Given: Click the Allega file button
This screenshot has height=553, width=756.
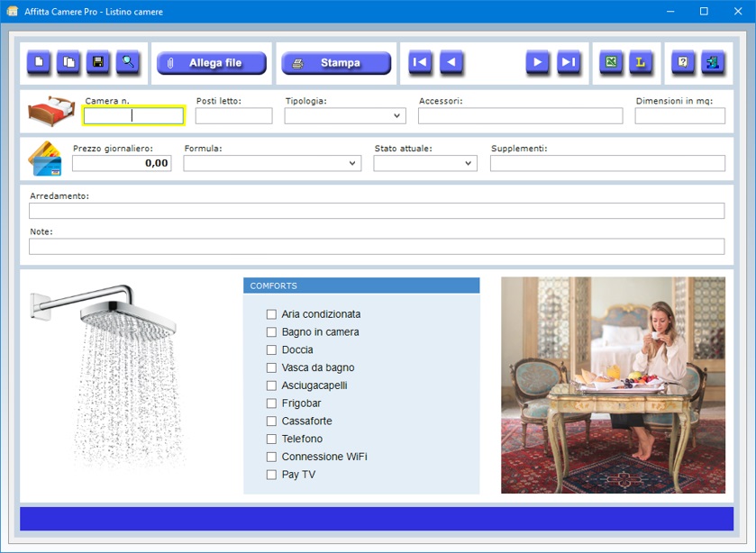Looking at the screenshot, I should (x=212, y=63).
